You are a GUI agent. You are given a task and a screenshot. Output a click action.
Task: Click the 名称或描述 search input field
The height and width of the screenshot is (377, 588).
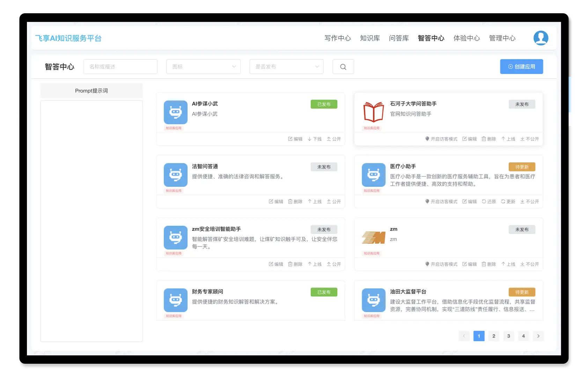[x=120, y=67]
